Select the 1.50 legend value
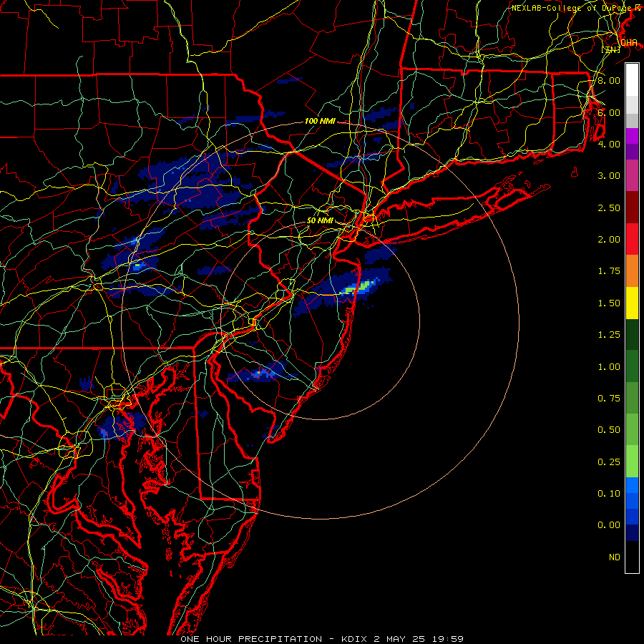Image resolution: width=644 pixels, height=644 pixels. (x=609, y=303)
